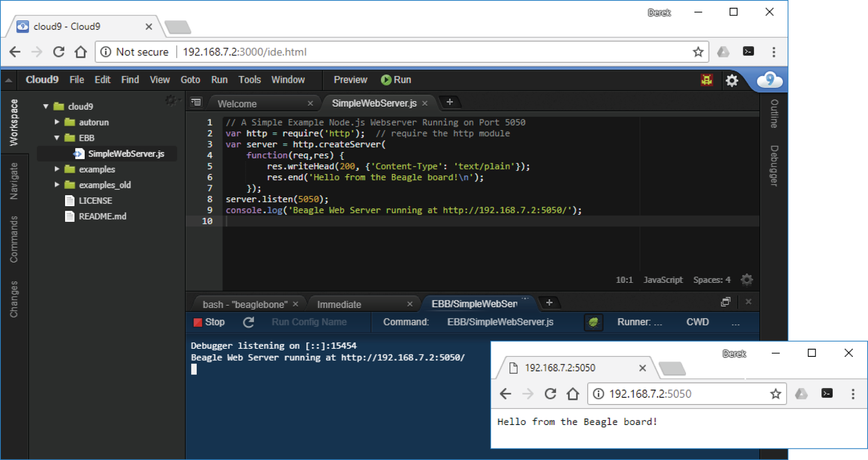Open README.md in the file tree
The image size is (868, 460).
102,216
